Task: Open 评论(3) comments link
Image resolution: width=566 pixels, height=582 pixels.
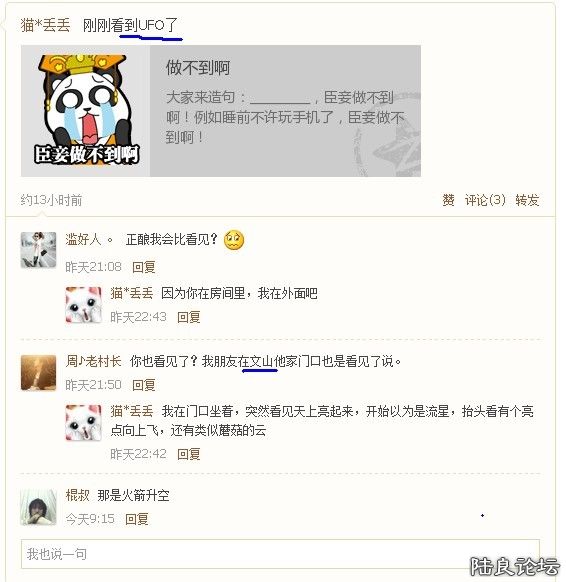Action: [x=485, y=200]
